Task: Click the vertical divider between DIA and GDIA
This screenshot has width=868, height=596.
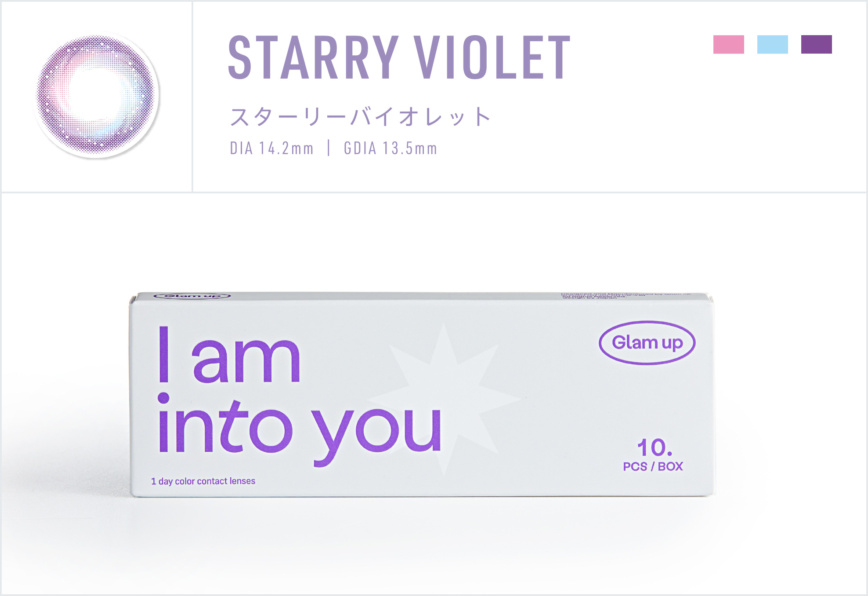Action: 329,148
